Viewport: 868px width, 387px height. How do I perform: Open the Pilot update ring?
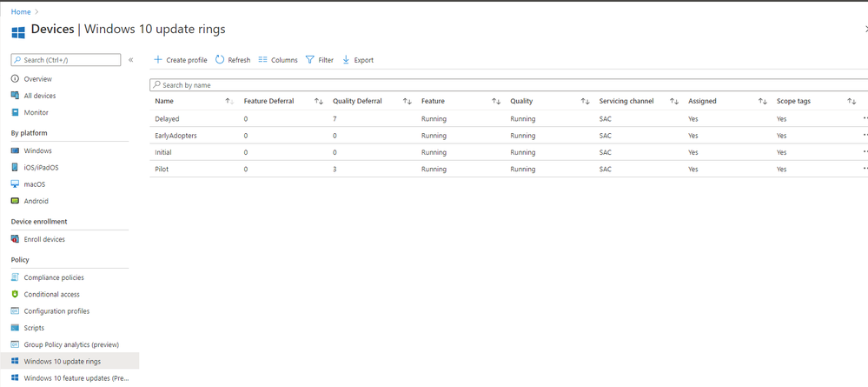(162, 169)
